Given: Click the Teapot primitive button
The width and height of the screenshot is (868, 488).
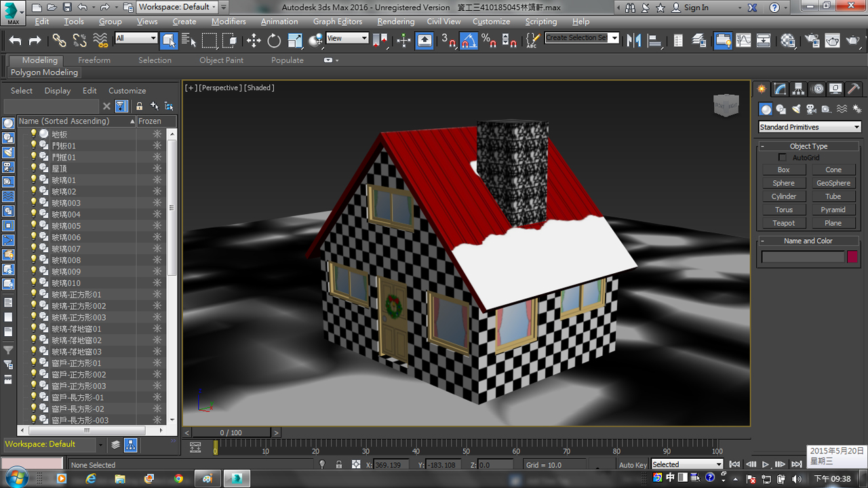Looking at the screenshot, I should coord(783,223).
